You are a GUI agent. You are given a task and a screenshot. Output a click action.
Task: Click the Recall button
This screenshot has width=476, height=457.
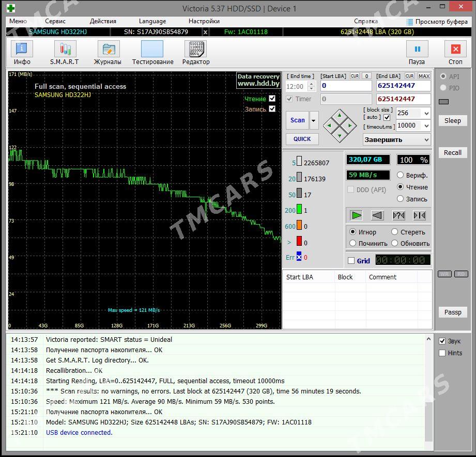tap(453, 152)
